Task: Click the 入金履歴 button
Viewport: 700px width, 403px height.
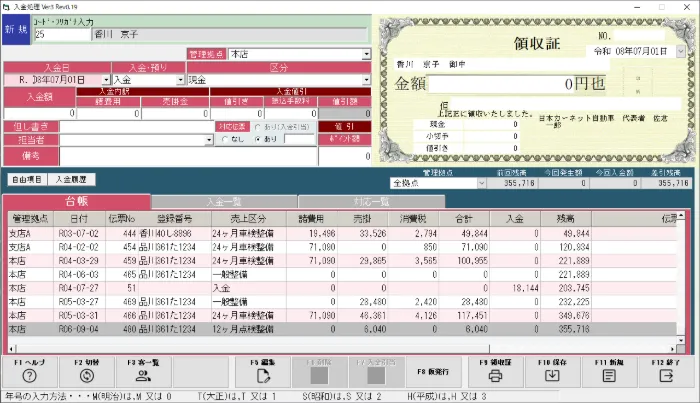Action: coord(71,179)
